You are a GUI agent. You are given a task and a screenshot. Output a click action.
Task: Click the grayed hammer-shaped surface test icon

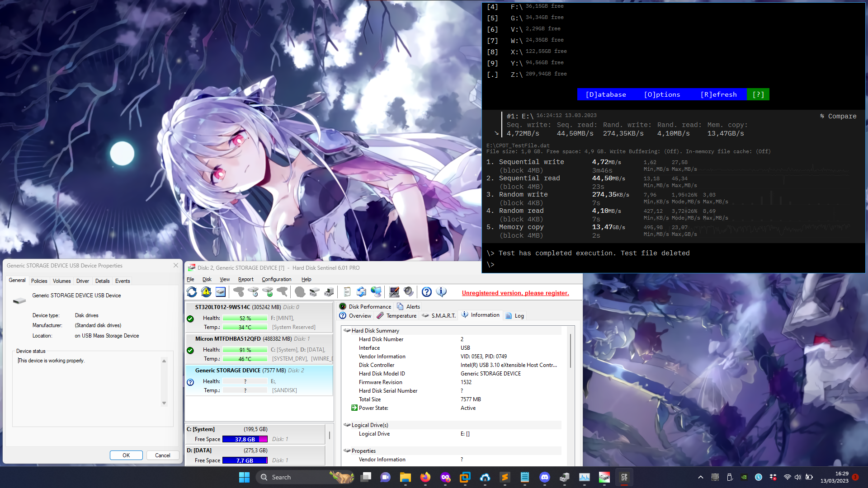[x=282, y=292]
